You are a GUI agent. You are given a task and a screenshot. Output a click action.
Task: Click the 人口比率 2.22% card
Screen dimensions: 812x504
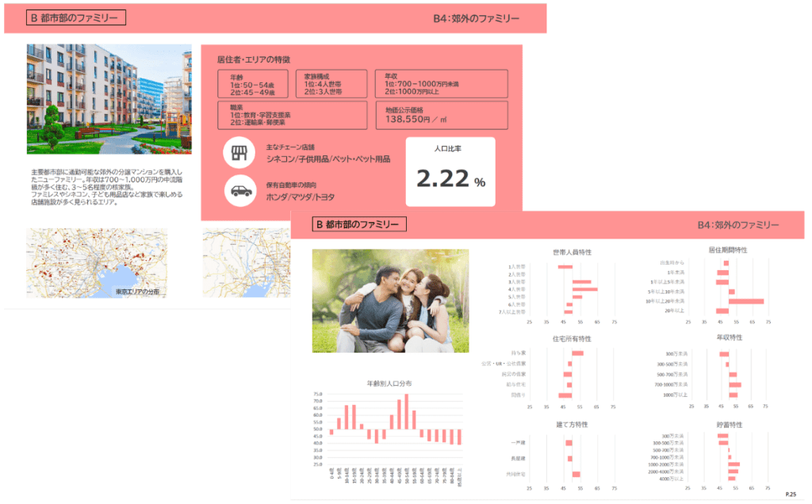[x=450, y=172]
